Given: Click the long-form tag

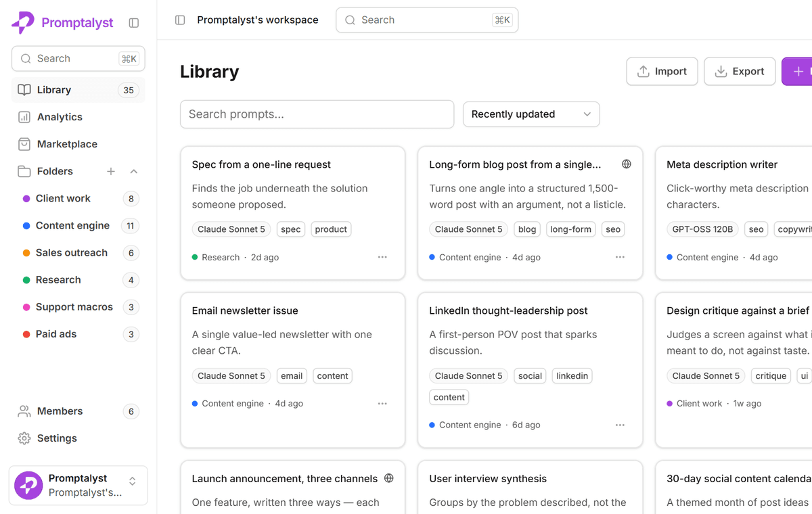Looking at the screenshot, I should (571, 229).
